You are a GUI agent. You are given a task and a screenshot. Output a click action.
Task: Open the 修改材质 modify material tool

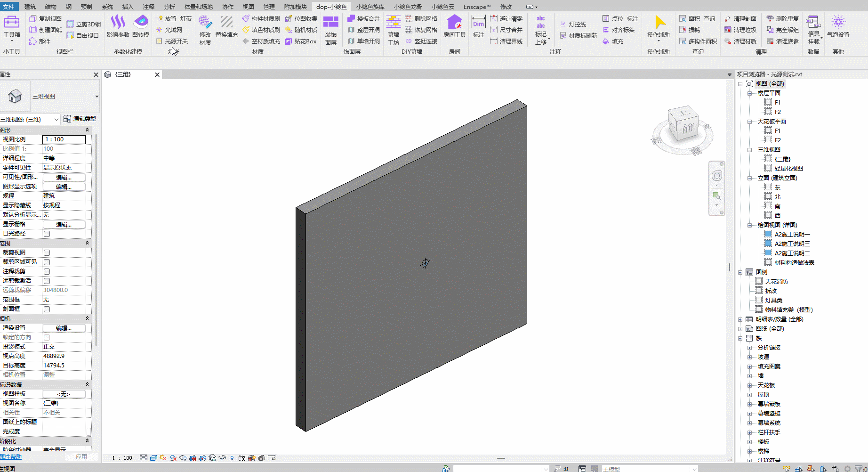coord(205,31)
